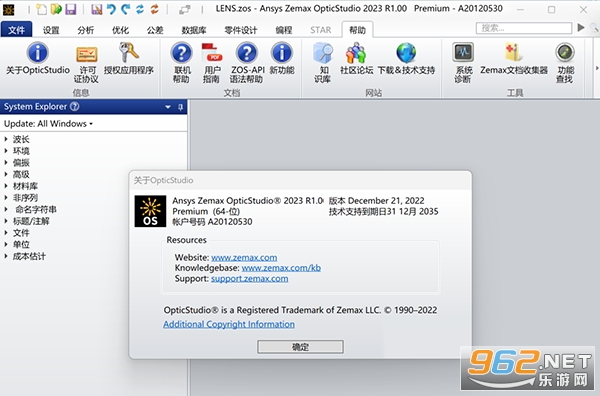Viewport: 600px width, 396px height.
Task: Open www.zemax.com/kb knowledgebase link
Action: point(281,268)
